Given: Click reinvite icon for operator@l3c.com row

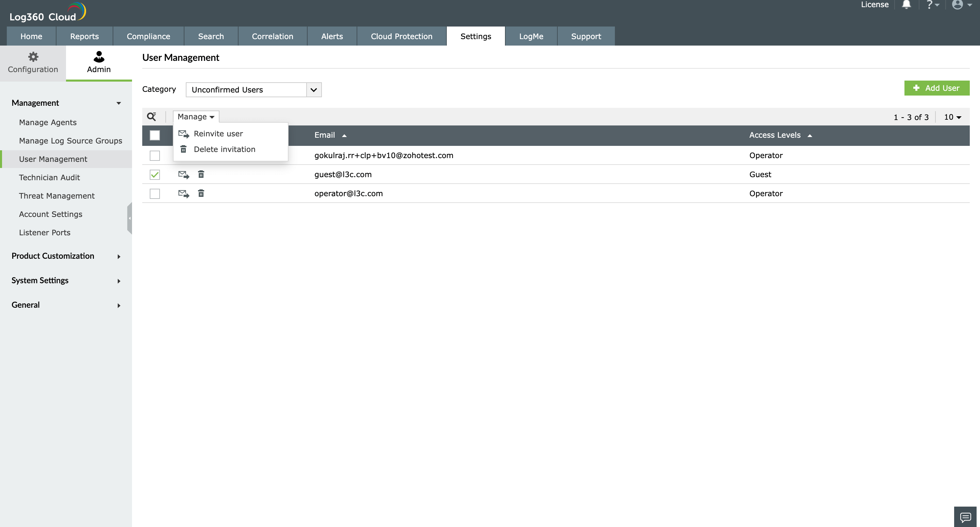Looking at the screenshot, I should 184,193.
